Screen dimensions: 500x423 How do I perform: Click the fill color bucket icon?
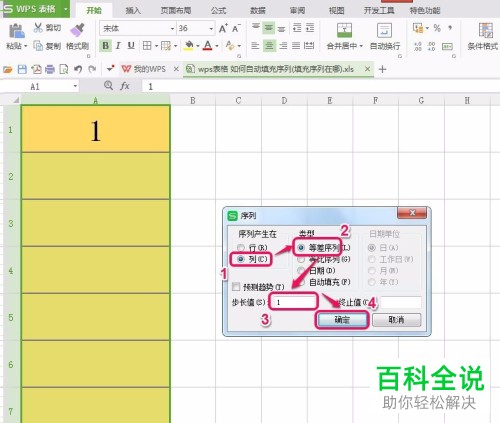point(189,46)
